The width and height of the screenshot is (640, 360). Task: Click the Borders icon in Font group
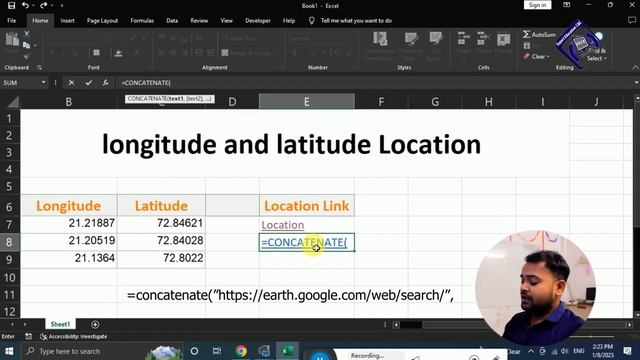click(x=96, y=53)
